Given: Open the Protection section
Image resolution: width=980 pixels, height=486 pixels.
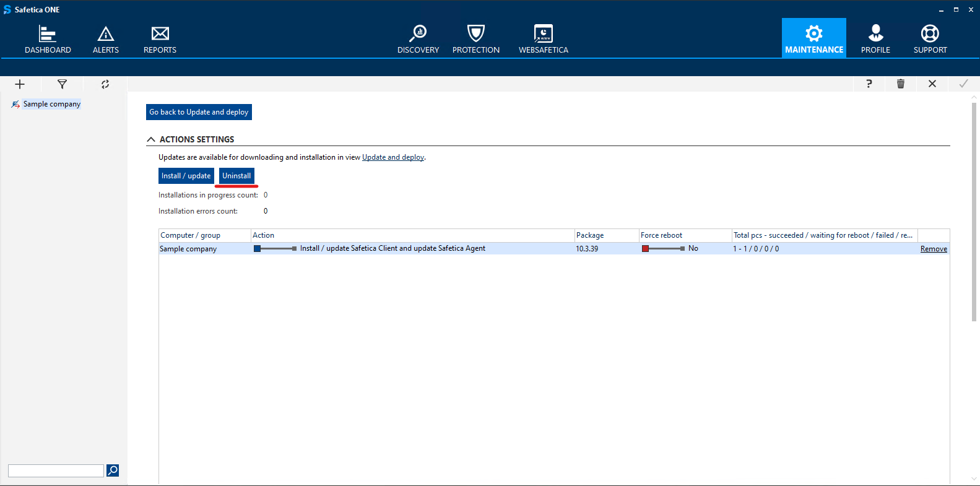Looking at the screenshot, I should 476,39.
